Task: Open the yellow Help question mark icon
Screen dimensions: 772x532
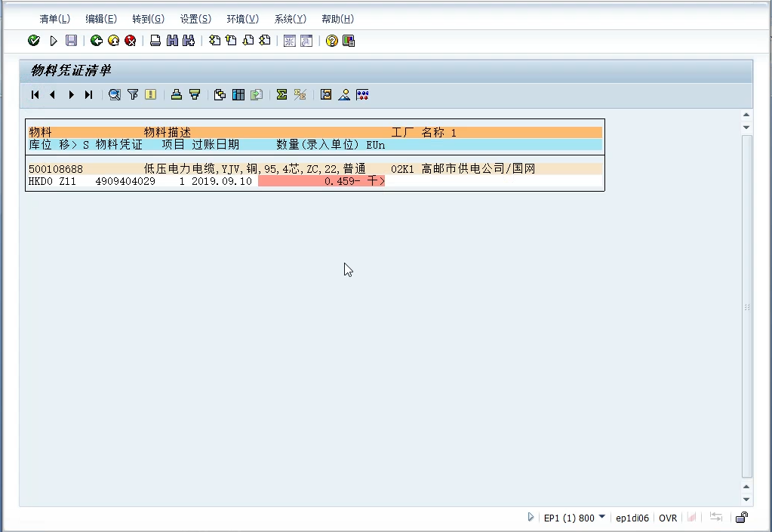Action: [331, 41]
